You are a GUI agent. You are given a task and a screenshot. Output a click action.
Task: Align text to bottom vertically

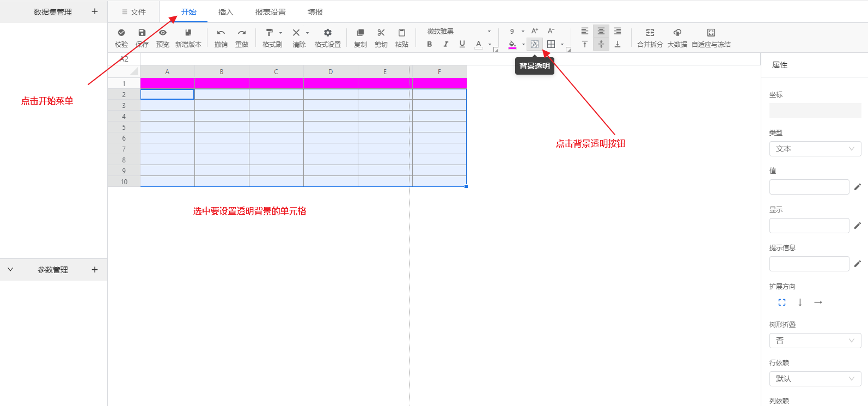pos(618,44)
